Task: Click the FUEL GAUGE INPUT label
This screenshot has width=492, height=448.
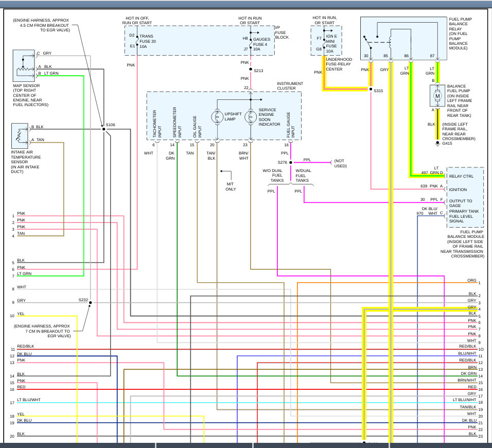Action: (x=291, y=125)
